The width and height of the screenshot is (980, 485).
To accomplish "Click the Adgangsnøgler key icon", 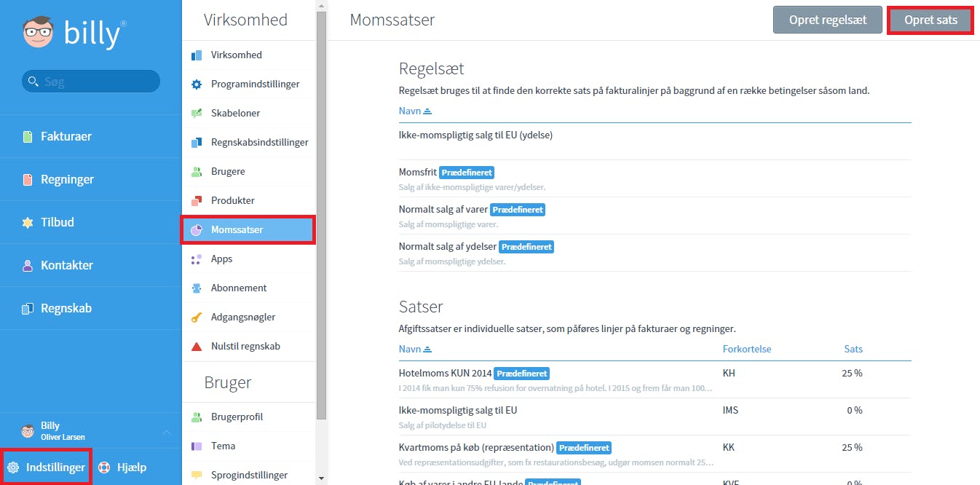I will pyautogui.click(x=196, y=317).
